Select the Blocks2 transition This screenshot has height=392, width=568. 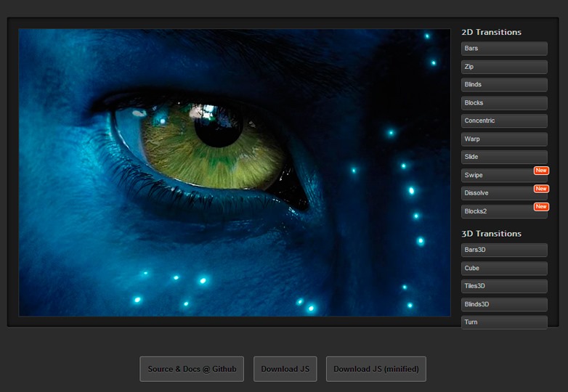pyautogui.click(x=498, y=212)
